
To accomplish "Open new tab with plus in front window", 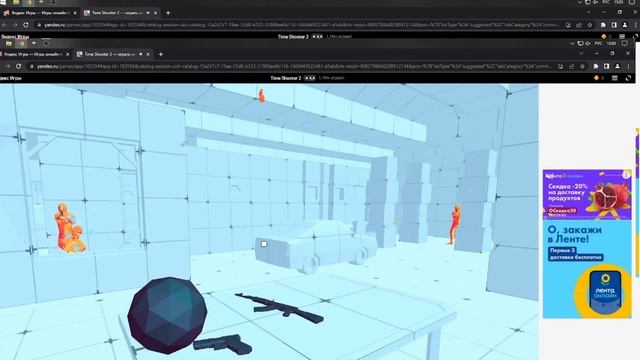I will [160, 54].
